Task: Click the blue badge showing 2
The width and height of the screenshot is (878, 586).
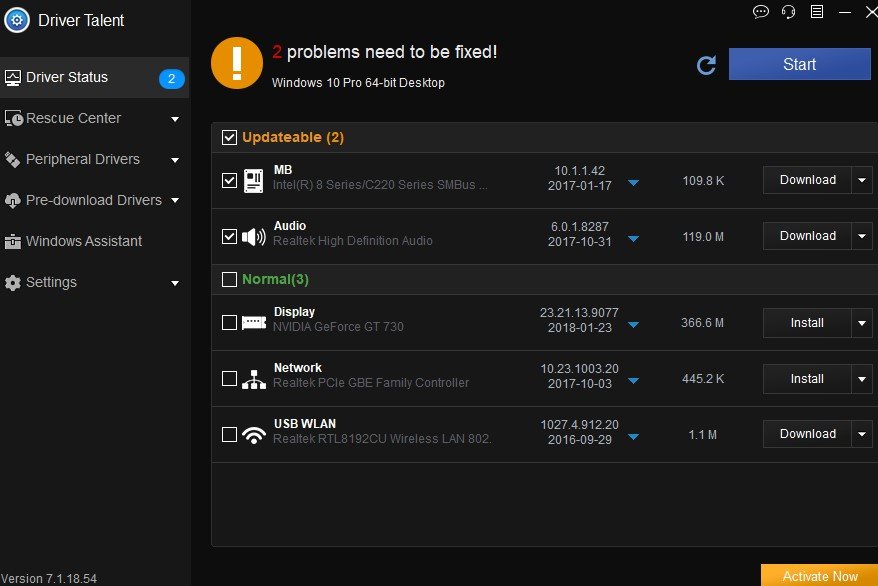Action: 172,79
